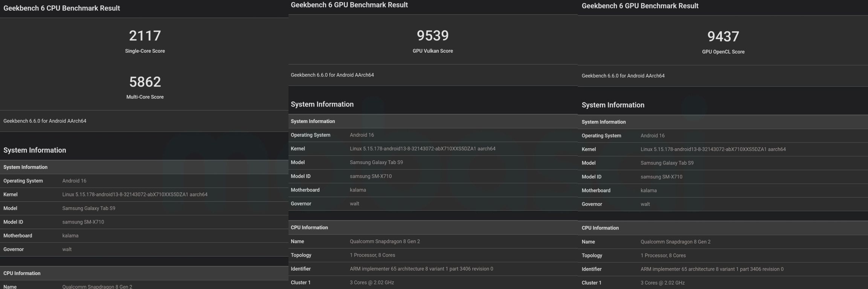Click System Information large heading in Vulkan panel
Screen dimensions: 868x289
pyautogui.click(x=322, y=104)
